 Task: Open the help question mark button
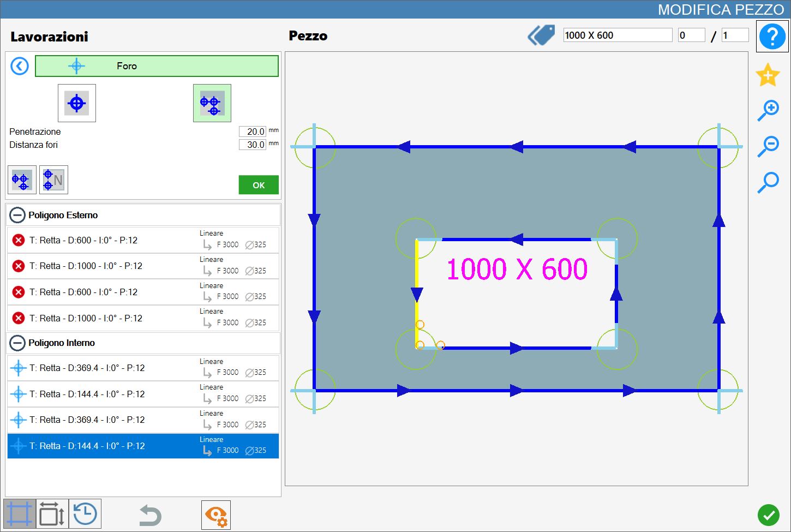(x=772, y=37)
